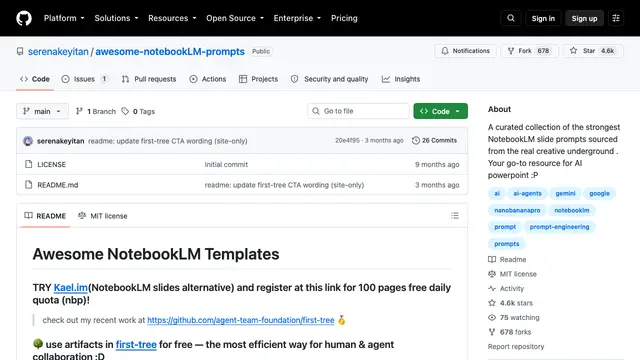The image size is (640, 360).
Task: Open the Projects tab
Action: click(x=258, y=79)
